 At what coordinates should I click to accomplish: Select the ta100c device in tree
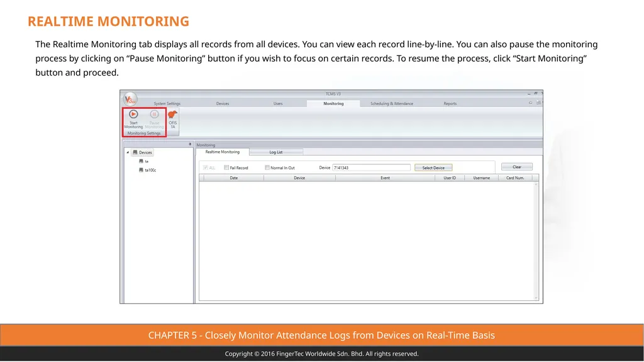click(147, 170)
